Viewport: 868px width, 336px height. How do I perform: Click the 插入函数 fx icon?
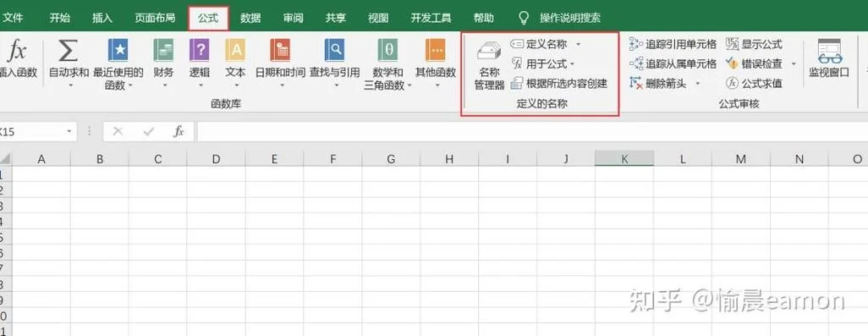tap(17, 51)
